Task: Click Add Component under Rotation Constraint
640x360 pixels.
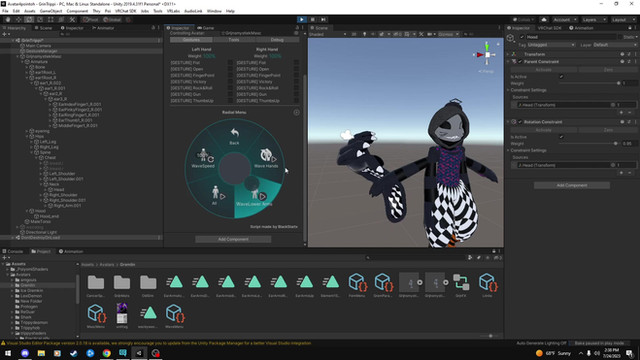Action: tap(572, 185)
